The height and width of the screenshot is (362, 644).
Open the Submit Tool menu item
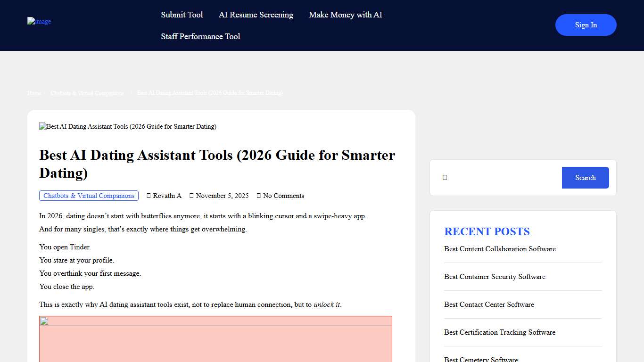182,15
